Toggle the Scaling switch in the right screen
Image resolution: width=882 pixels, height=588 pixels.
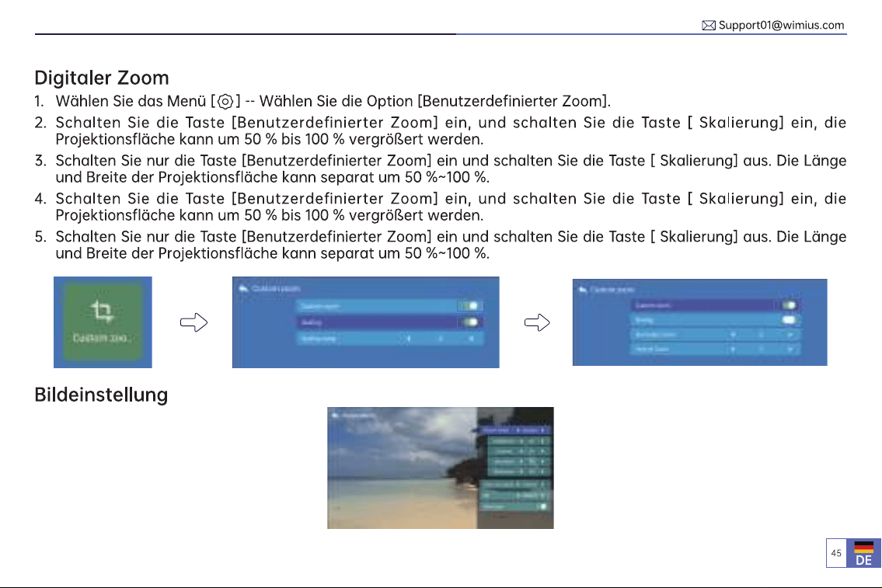(x=789, y=320)
